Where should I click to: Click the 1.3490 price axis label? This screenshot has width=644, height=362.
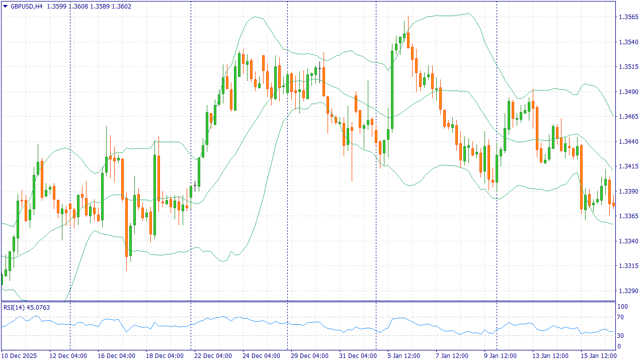(x=627, y=92)
